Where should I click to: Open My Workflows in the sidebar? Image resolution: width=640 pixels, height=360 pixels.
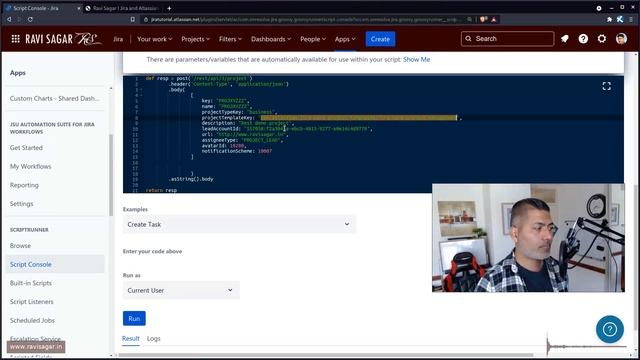coord(31,166)
